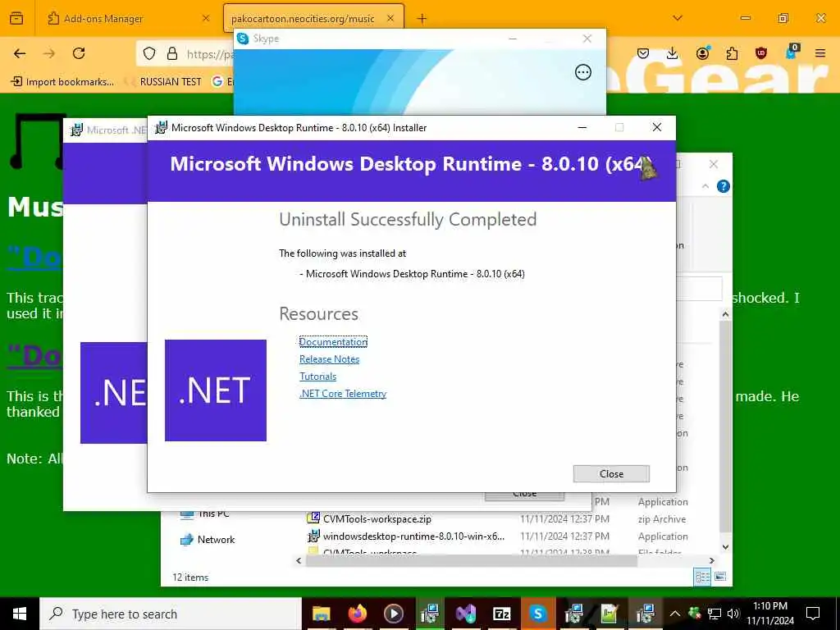Open the Documentation link
This screenshot has width=840, height=630.
[x=333, y=342]
